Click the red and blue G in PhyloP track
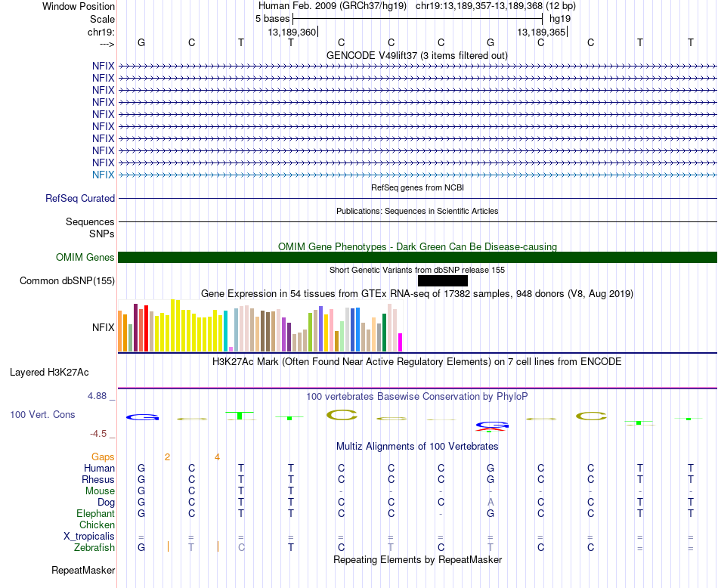The height and width of the screenshot is (588, 718). click(492, 426)
